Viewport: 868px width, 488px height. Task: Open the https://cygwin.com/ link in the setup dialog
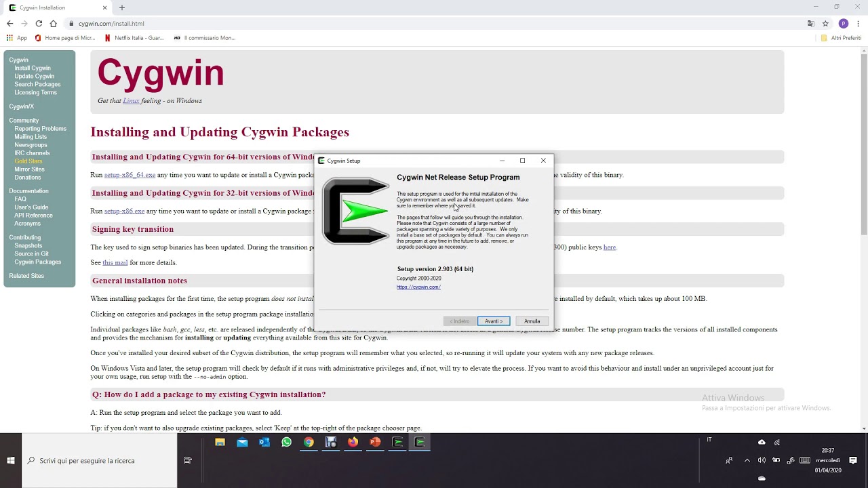[418, 287]
